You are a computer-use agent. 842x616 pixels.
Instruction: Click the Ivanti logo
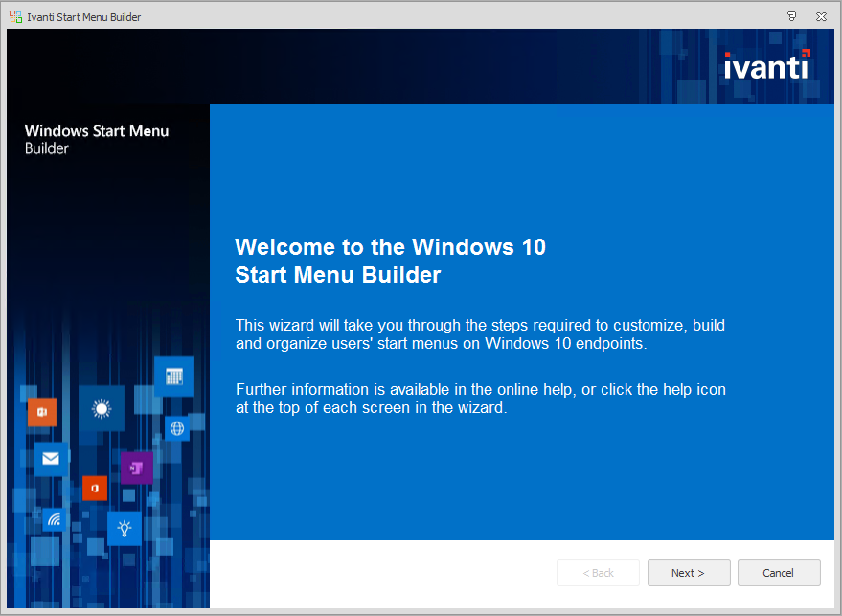tap(766, 65)
